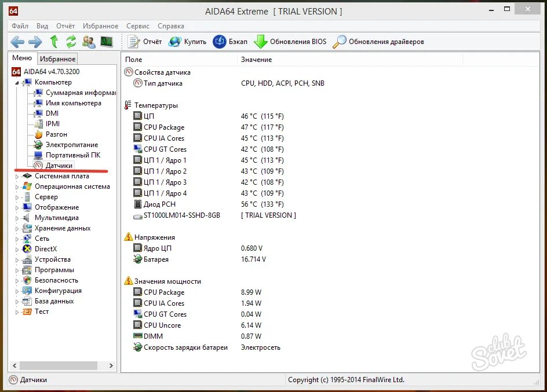Select the DMI tree item
The height and width of the screenshot is (392, 547).
46,113
